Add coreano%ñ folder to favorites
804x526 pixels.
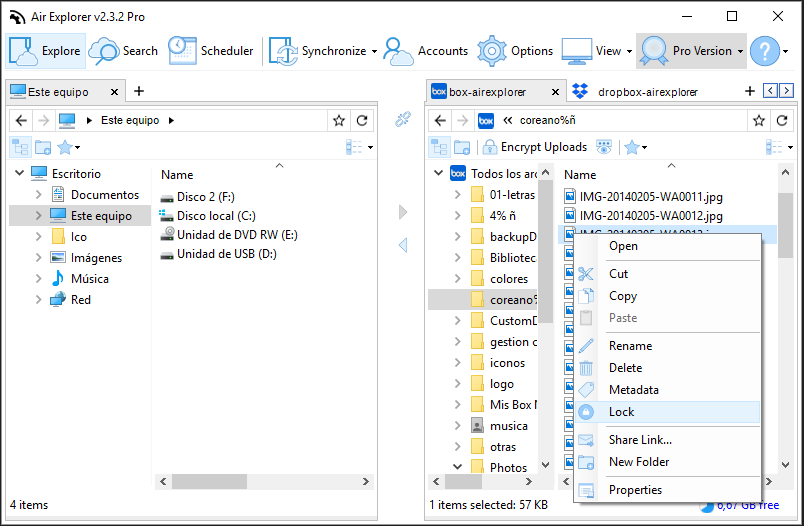click(759, 120)
